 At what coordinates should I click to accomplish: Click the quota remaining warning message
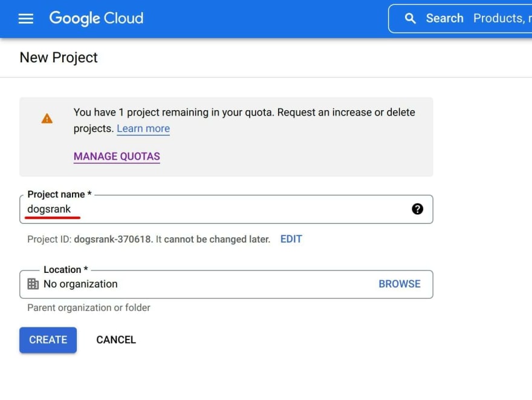[x=244, y=120]
